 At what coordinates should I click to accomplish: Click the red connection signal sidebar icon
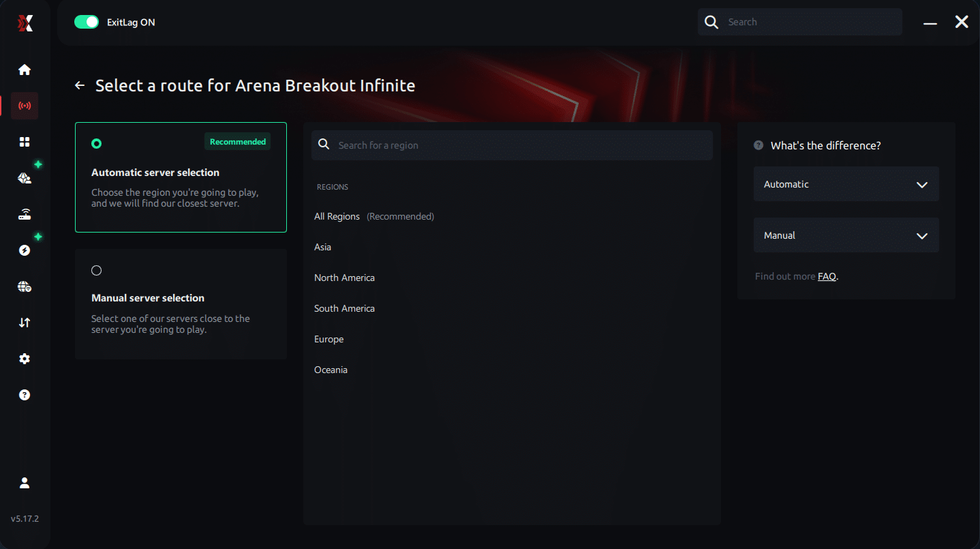25,106
